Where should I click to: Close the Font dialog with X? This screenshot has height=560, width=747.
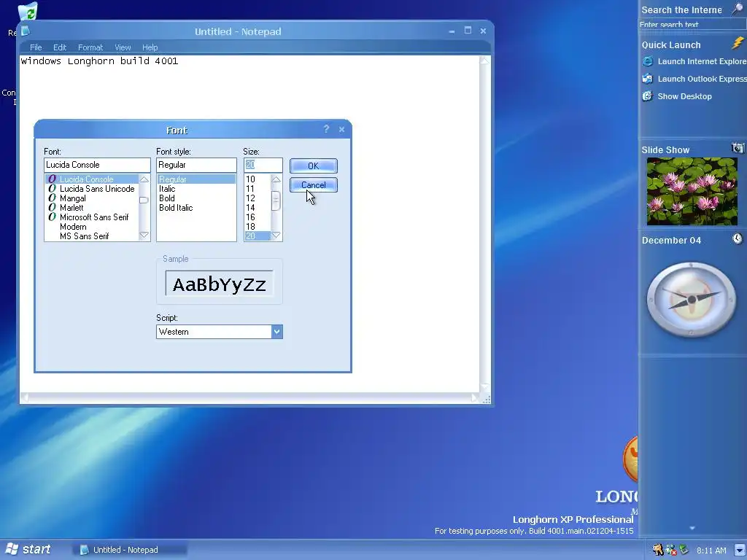[x=341, y=129]
